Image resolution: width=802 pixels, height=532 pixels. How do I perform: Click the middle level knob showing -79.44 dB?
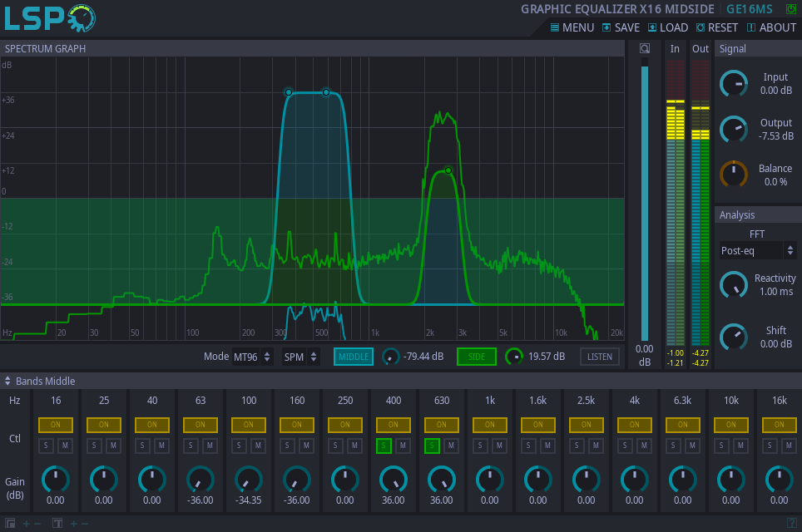click(391, 357)
